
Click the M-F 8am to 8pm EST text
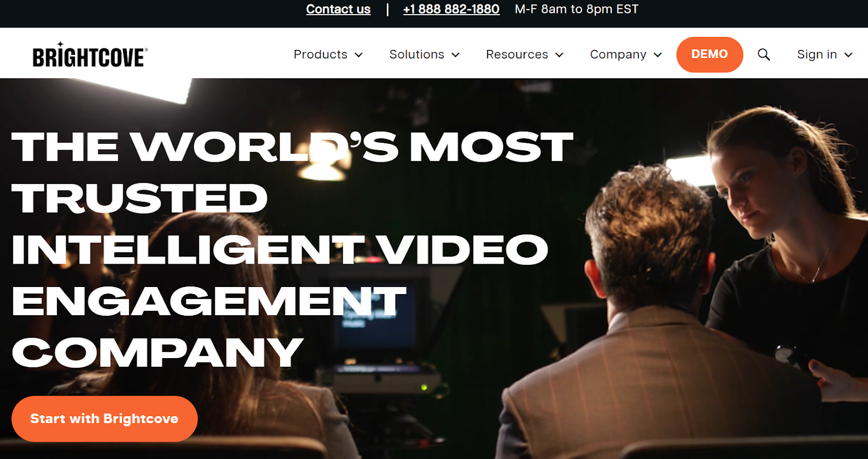point(576,9)
